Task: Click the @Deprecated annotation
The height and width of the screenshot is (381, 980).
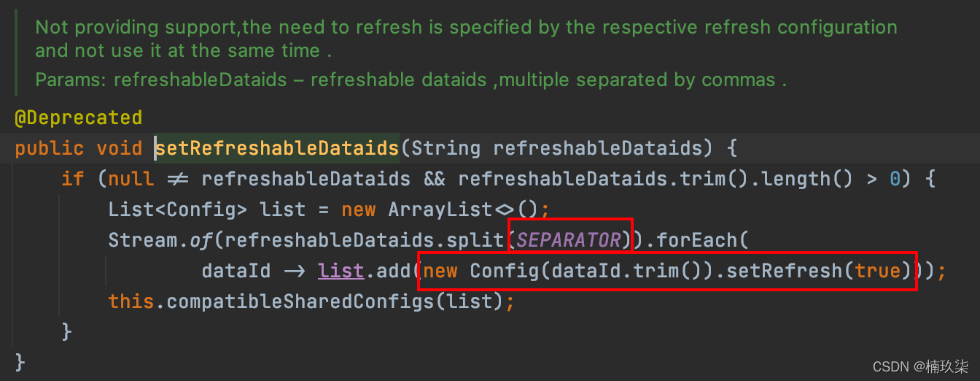Action: point(78,118)
